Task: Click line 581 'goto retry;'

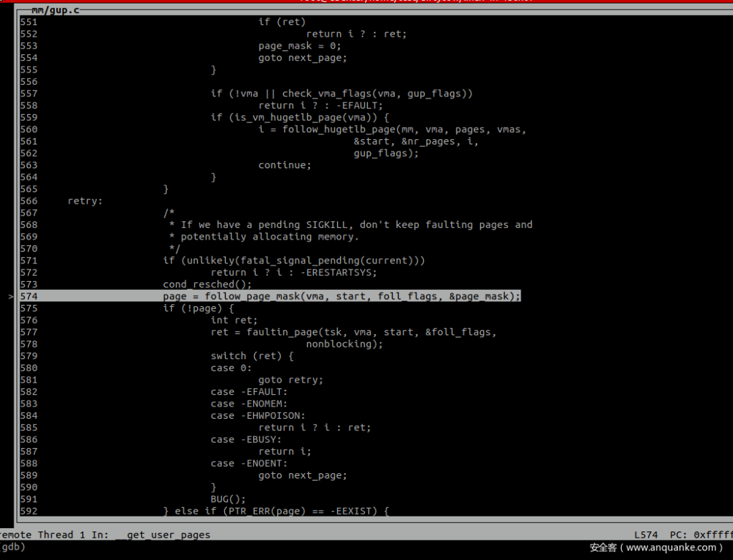Action: (x=290, y=380)
